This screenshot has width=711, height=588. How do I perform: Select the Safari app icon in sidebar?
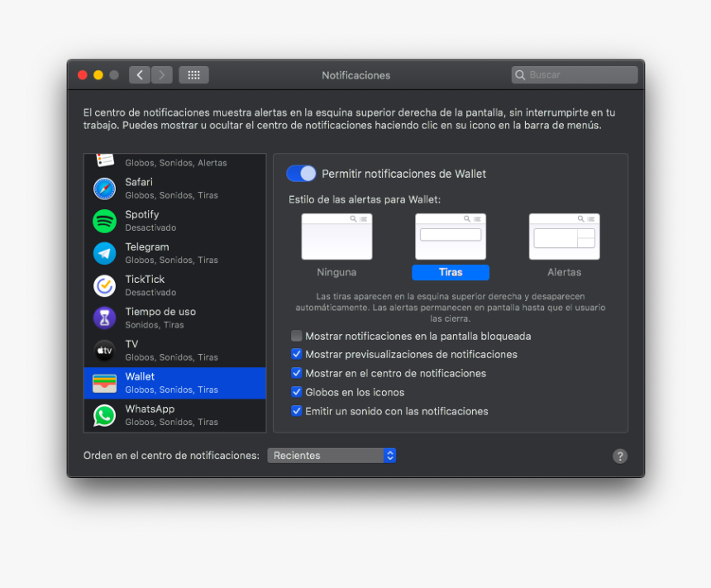[104, 188]
